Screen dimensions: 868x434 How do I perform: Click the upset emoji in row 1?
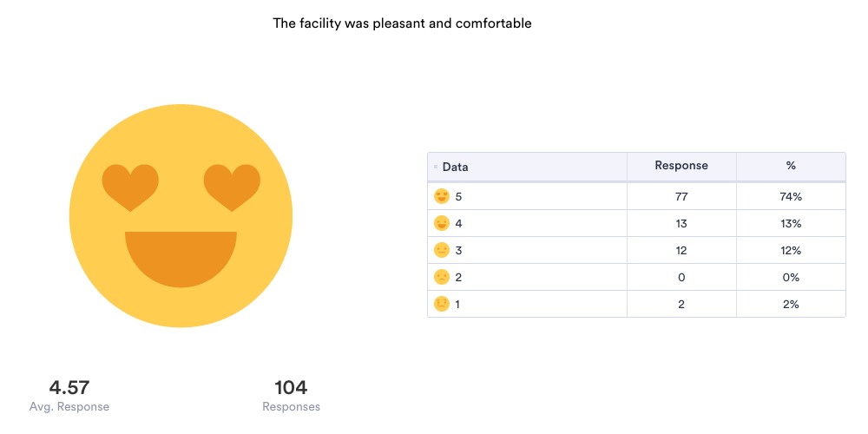click(442, 305)
